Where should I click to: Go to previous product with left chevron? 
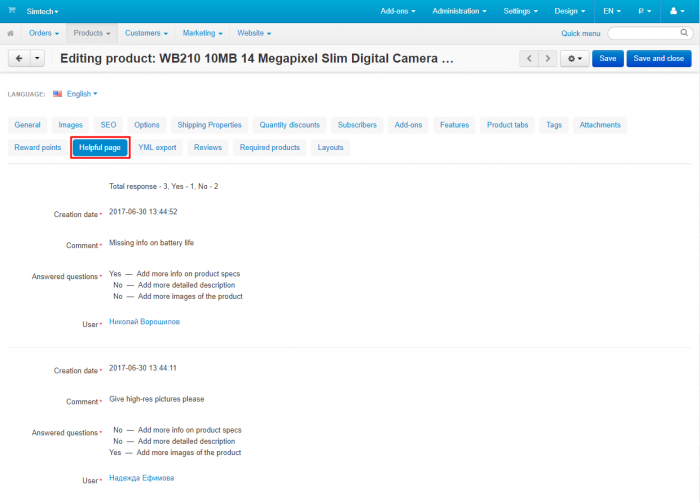529,58
